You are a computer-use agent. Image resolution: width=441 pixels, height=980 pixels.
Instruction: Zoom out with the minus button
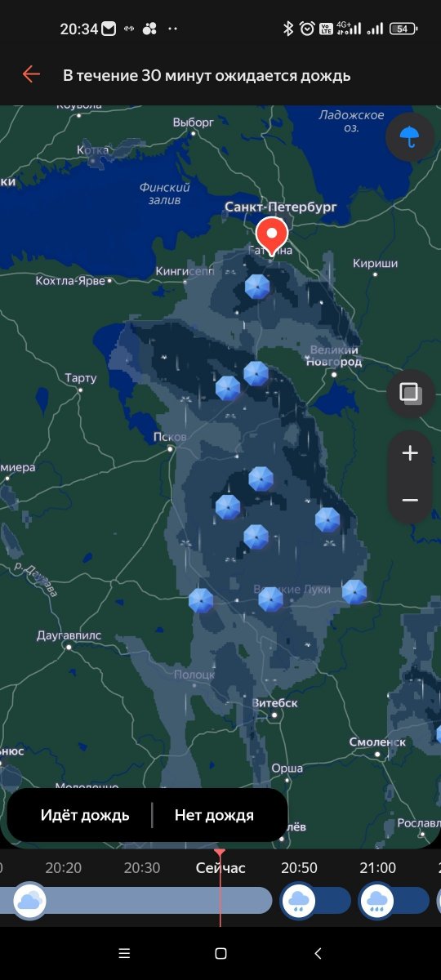click(410, 500)
